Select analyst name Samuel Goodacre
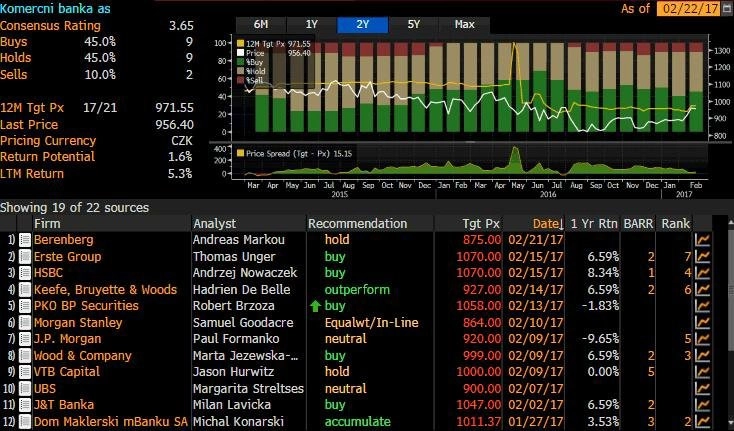The image size is (734, 431). tap(243, 322)
